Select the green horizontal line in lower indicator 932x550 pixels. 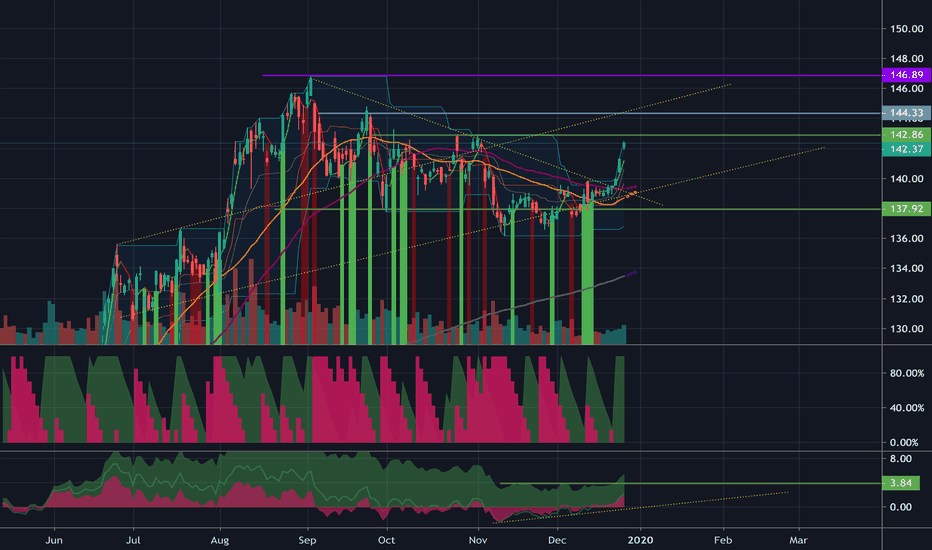[689, 483]
